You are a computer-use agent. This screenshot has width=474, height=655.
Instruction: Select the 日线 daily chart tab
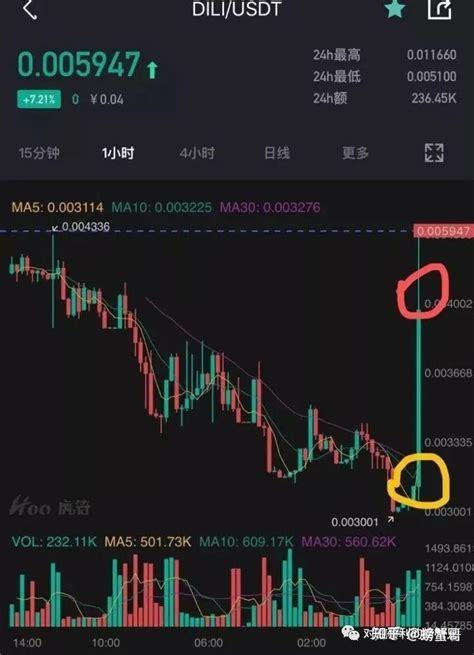(x=276, y=153)
